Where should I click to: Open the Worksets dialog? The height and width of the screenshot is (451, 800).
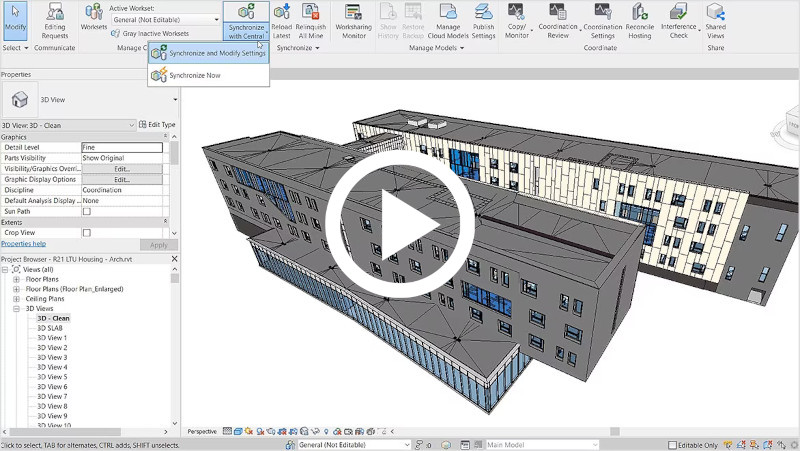click(94, 17)
